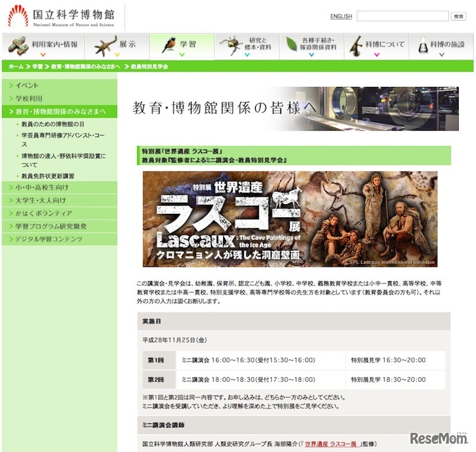476x452 pixels.
Task: Open the 各種手続き・報道関係資料 menu
Action: [x=312, y=46]
